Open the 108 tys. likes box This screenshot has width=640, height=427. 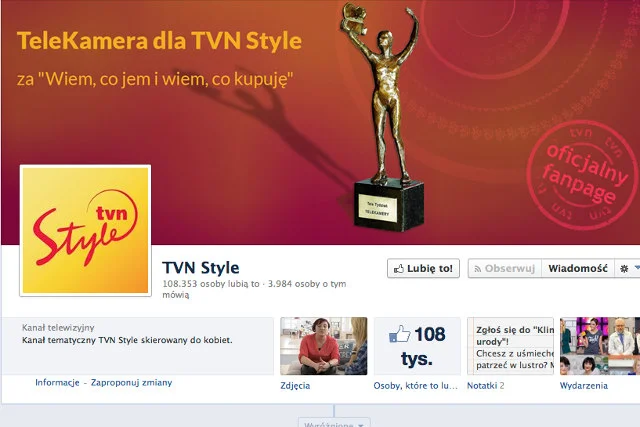[417, 346]
